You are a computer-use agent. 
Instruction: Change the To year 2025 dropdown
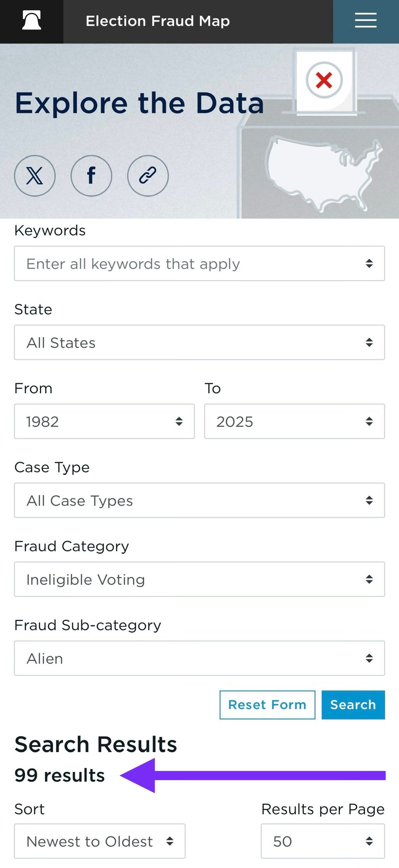click(294, 421)
